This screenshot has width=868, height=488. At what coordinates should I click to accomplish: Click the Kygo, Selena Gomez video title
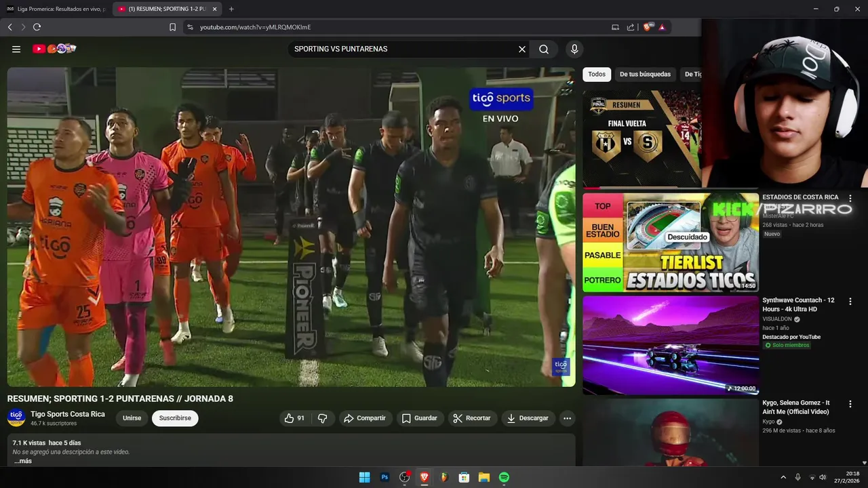[x=796, y=407]
